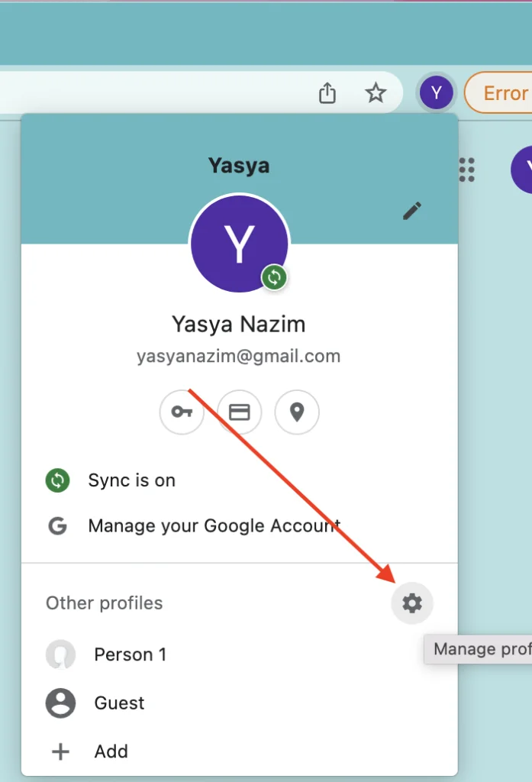The height and width of the screenshot is (782, 532).
Task: Open payment methods via the card icon
Action: [x=240, y=412]
